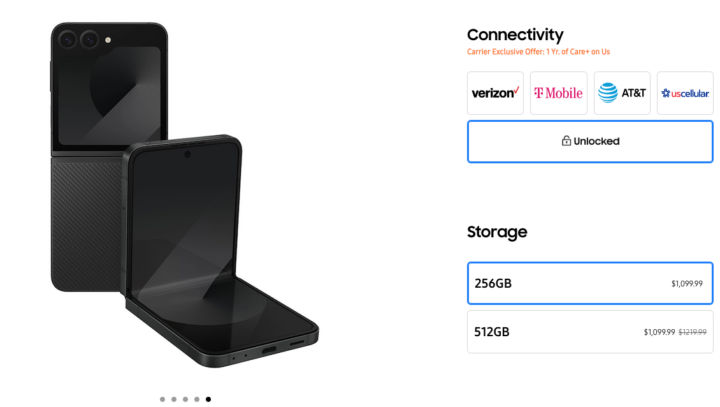Switch to the fourth carousel dot
This screenshot has height=407, width=720.
click(197, 399)
